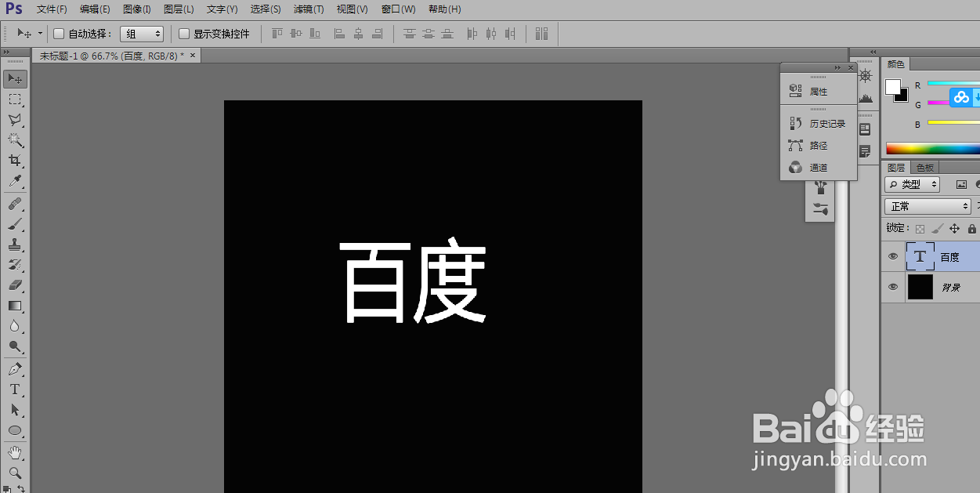This screenshot has height=493, width=980.
Task: Enable the 自动选择 checkbox
Action: pyautogui.click(x=59, y=34)
